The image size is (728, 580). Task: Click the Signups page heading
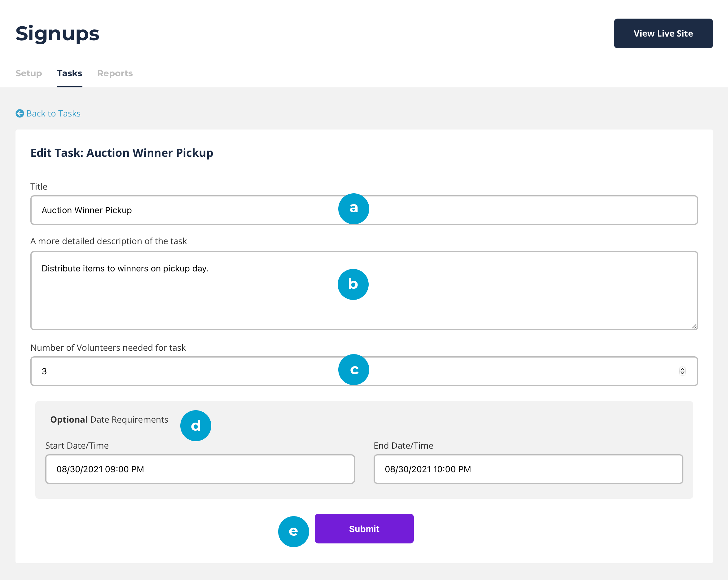pos(57,33)
